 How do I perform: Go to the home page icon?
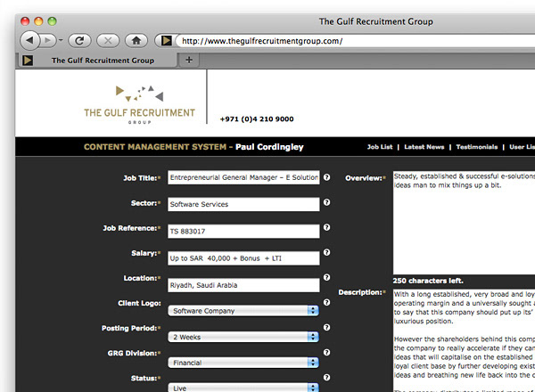[x=136, y=41]
